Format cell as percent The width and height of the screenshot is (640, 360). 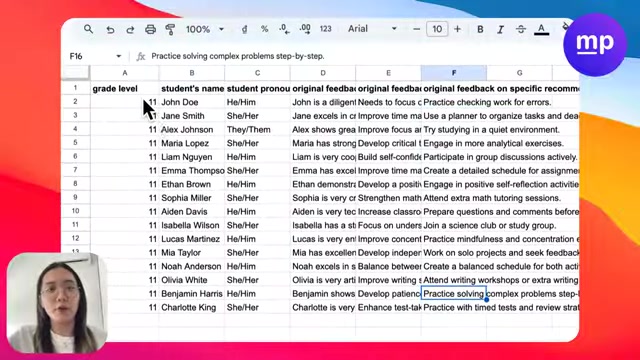click(x=264, y=29)
